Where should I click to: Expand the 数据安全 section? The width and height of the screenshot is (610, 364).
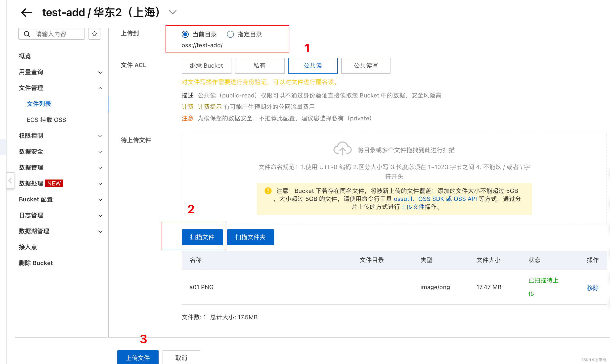coord(61,152)
